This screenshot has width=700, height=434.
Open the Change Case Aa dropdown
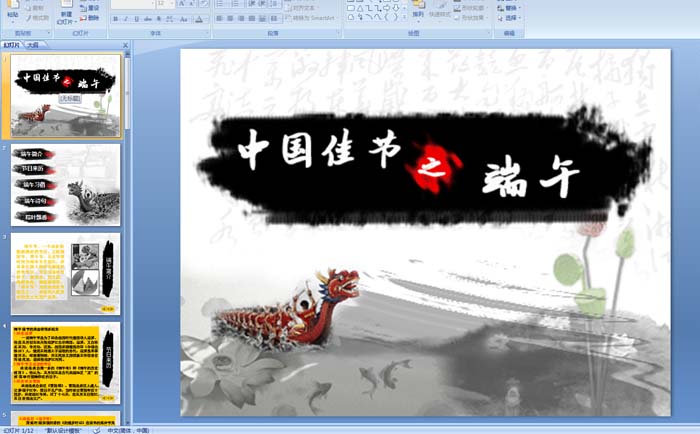[x=184, y=19]
